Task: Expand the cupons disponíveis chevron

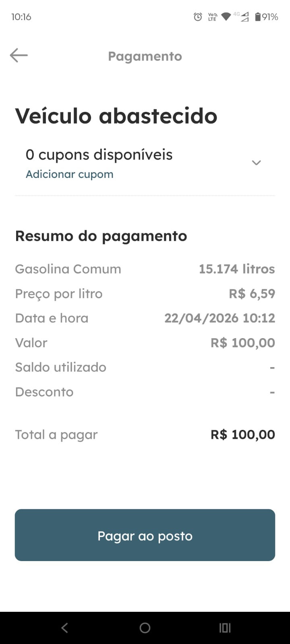Action: 256,163
